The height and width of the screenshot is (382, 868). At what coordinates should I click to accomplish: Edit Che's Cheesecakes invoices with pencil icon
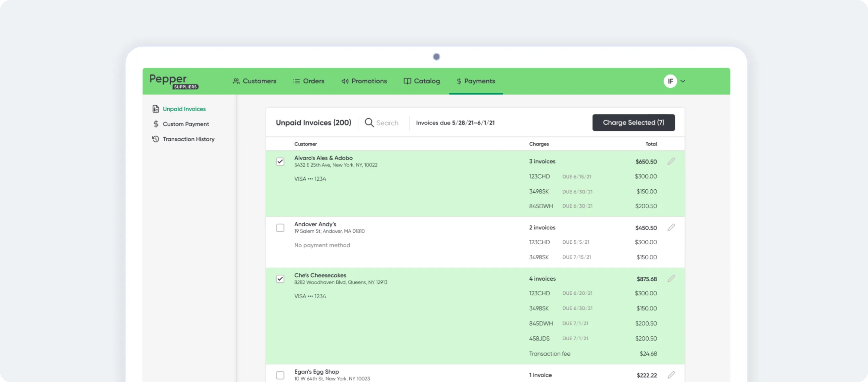pos(671,279)
